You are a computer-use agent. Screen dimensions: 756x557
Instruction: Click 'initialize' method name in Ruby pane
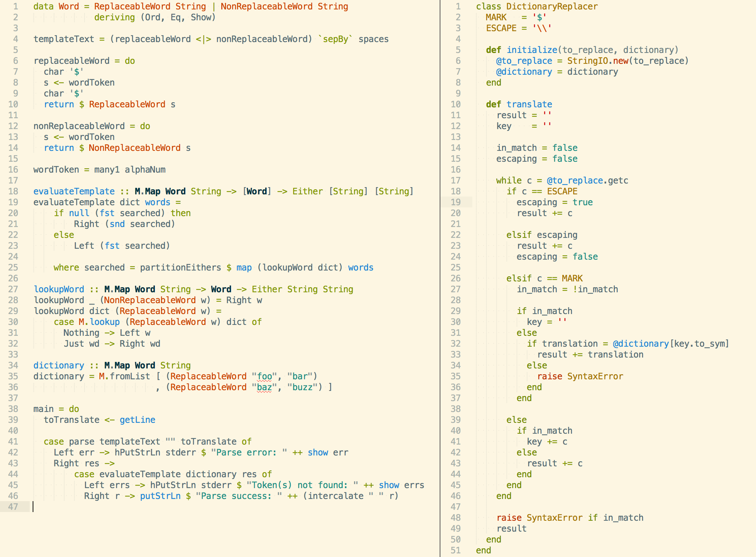point(531,50)
